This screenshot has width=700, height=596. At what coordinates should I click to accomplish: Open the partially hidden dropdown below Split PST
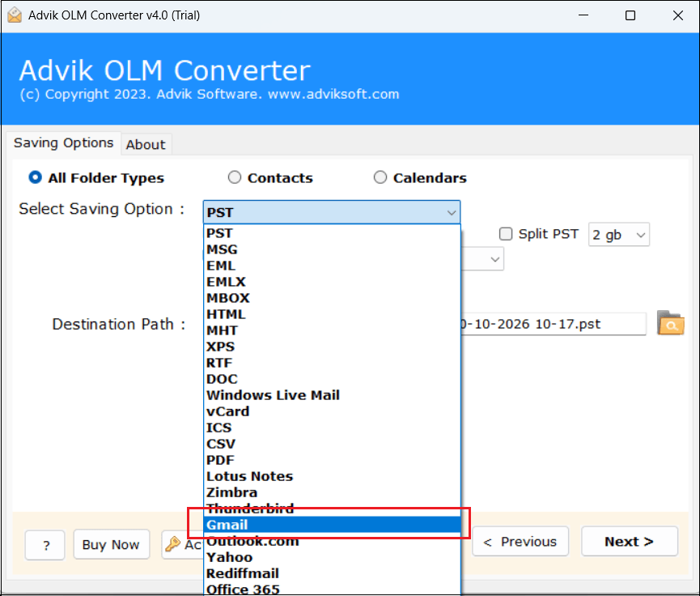[483, 259]
